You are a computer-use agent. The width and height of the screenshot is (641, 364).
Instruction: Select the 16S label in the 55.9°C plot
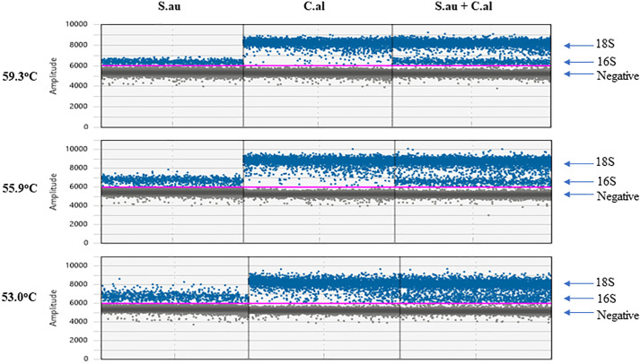(606, 181)
